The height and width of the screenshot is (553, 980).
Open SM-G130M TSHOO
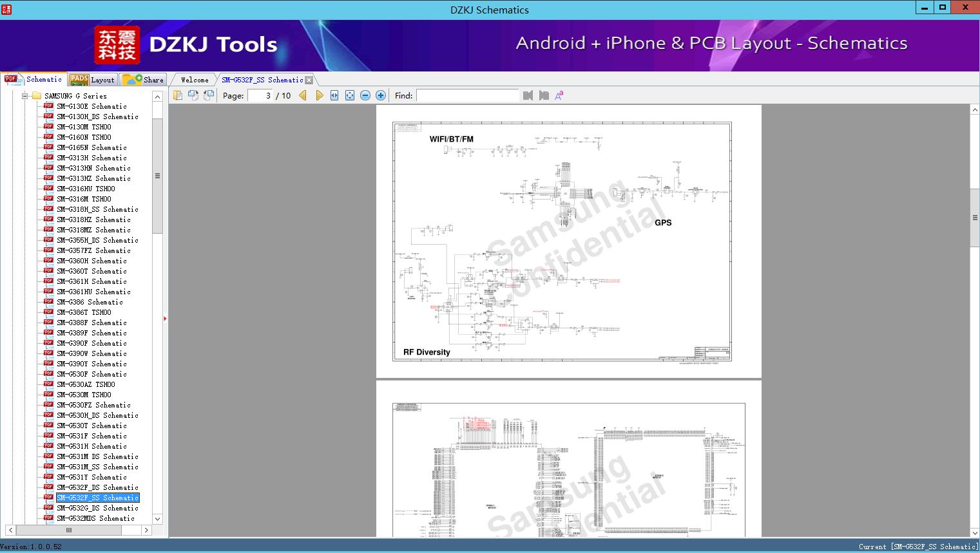pos(84,127)
